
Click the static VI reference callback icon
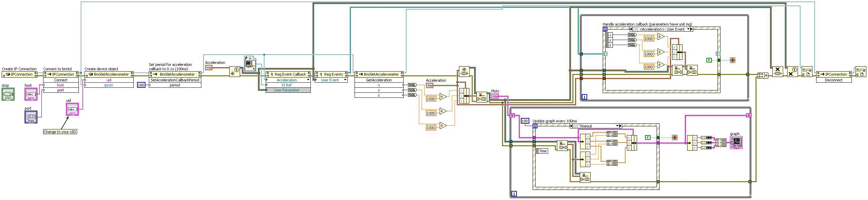(250, 64)
